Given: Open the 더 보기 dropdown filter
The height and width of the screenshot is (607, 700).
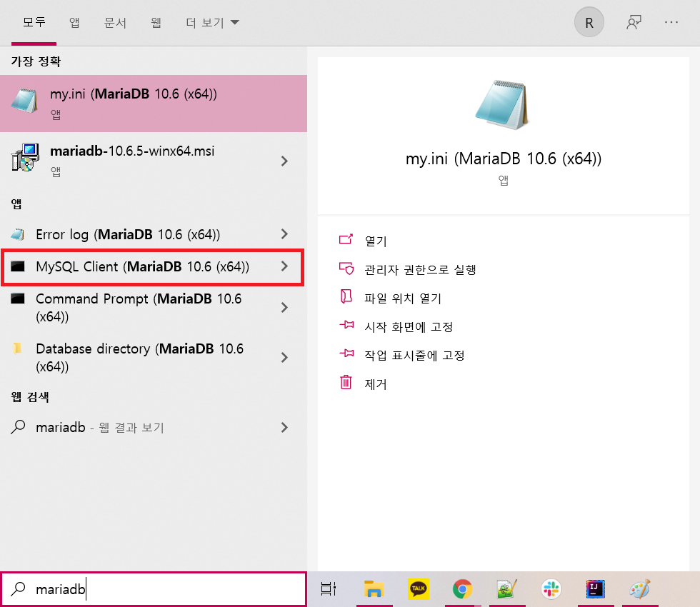Looking at the screenshot, I should [213, 22].
